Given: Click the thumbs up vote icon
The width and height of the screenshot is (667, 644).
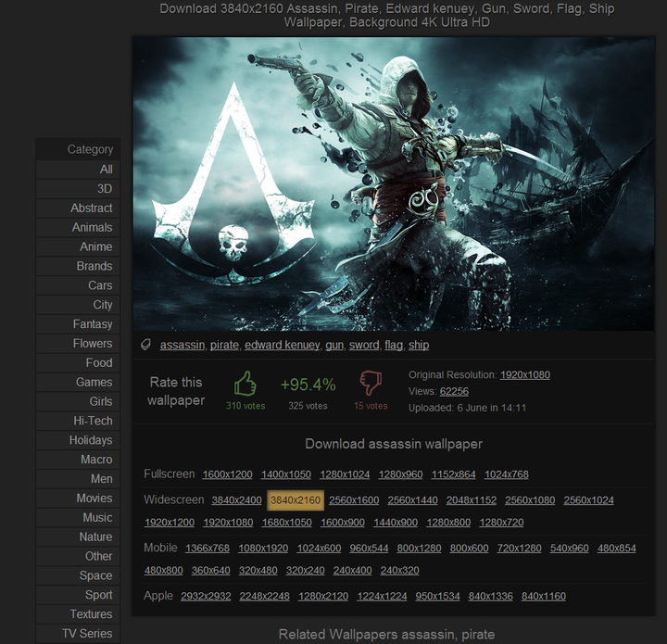Looking at the screenshot, I should 245,384.
